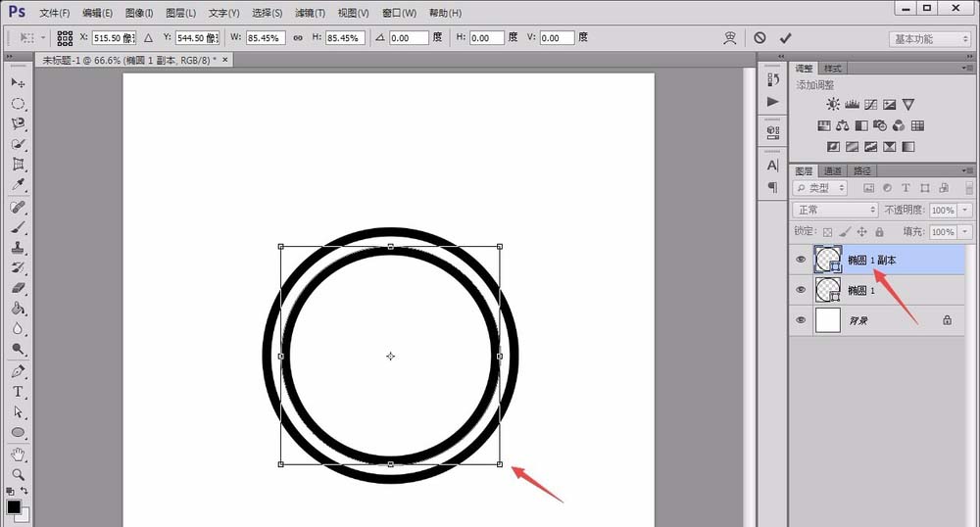Close the 未标题-1 document tab

[x=225, y=60]
